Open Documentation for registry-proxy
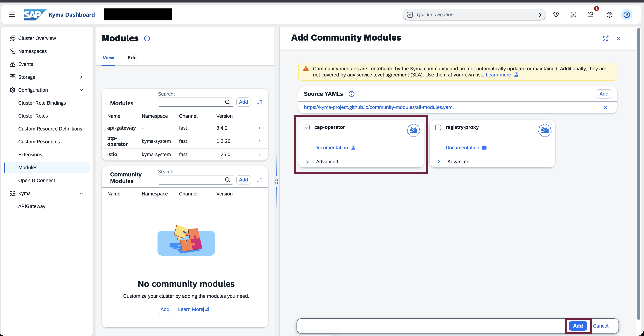This screenshot has width=644, height=336. point(463,147)
